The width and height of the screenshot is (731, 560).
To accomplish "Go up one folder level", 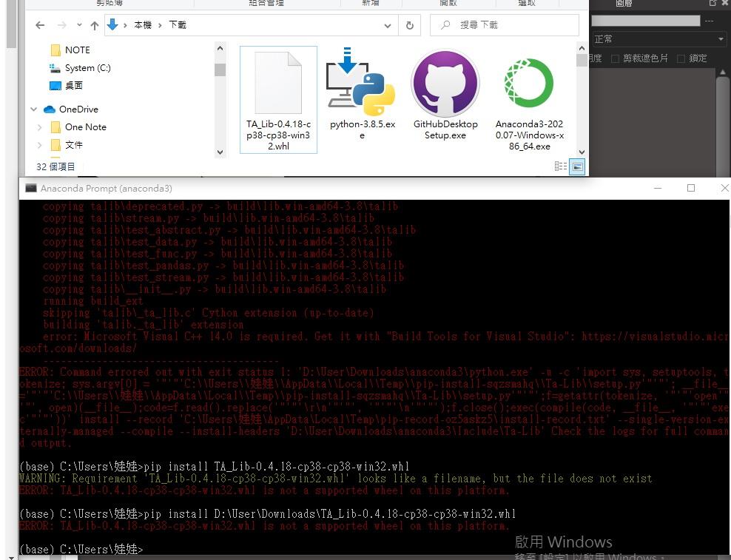I will [95, 25].
